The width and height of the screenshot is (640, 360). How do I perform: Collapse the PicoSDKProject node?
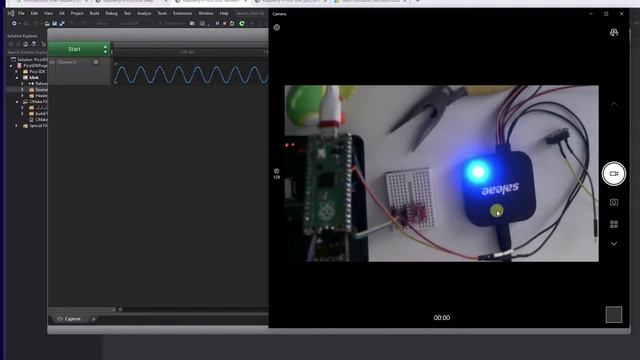click(x=11, y=65)
